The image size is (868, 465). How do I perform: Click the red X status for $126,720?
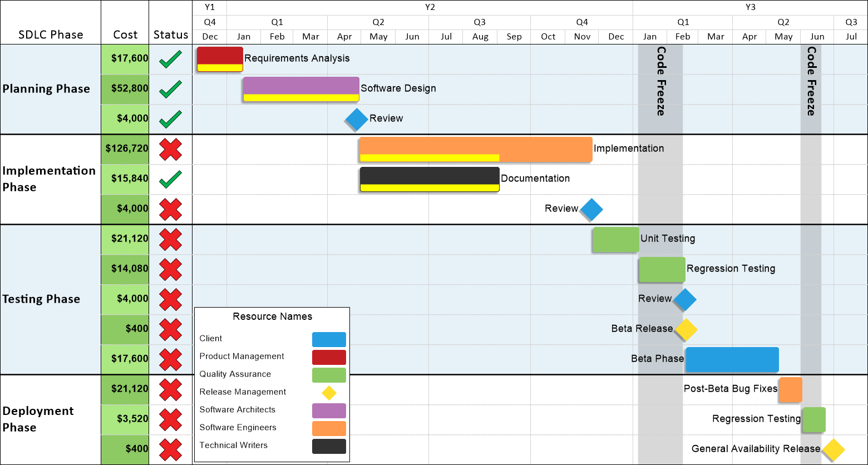point(170,149)
